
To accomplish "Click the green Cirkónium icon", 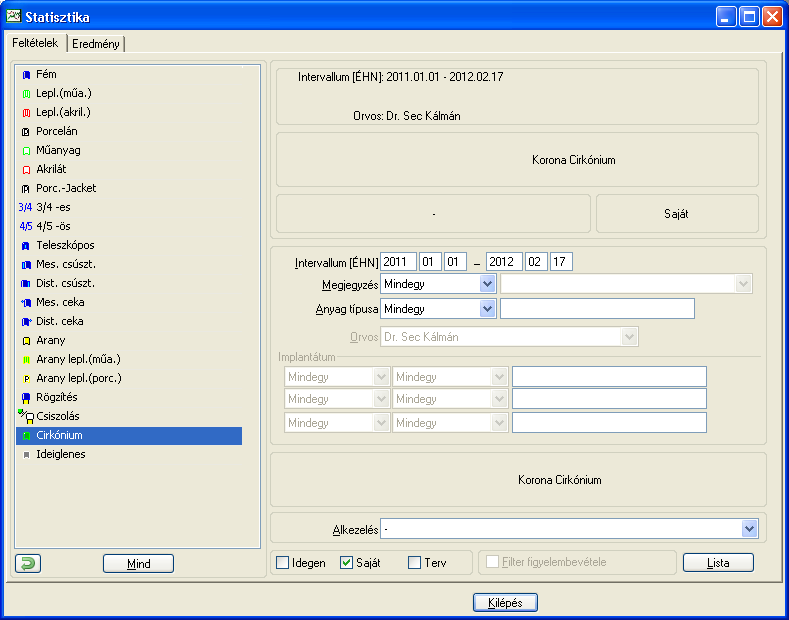I will point(26,436).
